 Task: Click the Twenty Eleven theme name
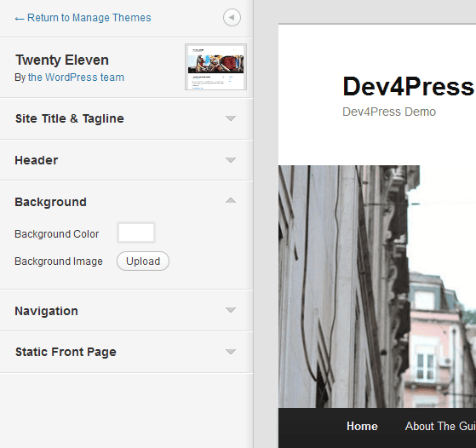(x=62, y=60)
